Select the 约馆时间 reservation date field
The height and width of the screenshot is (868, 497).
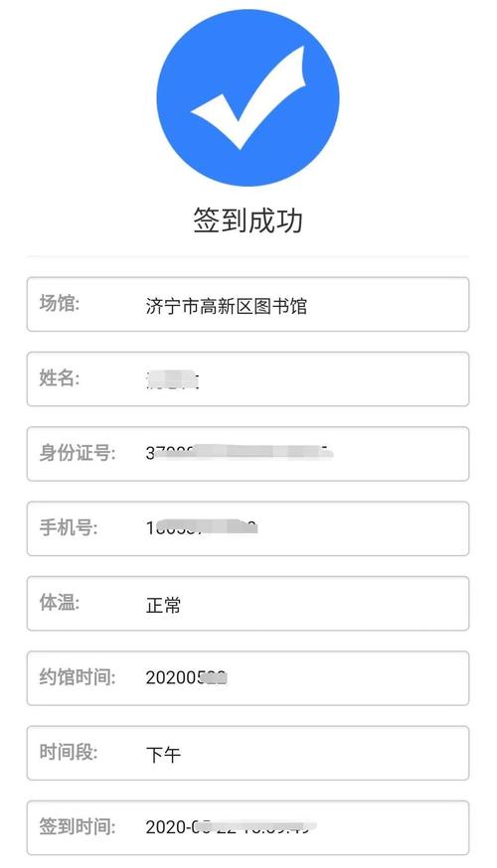coord(248,678)
